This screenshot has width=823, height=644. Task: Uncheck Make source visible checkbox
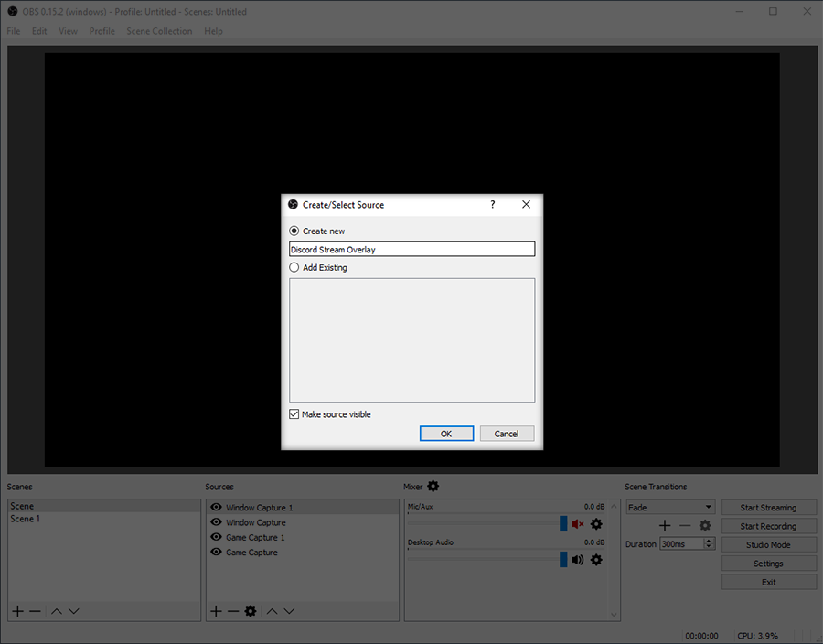[x=294, y=414]
